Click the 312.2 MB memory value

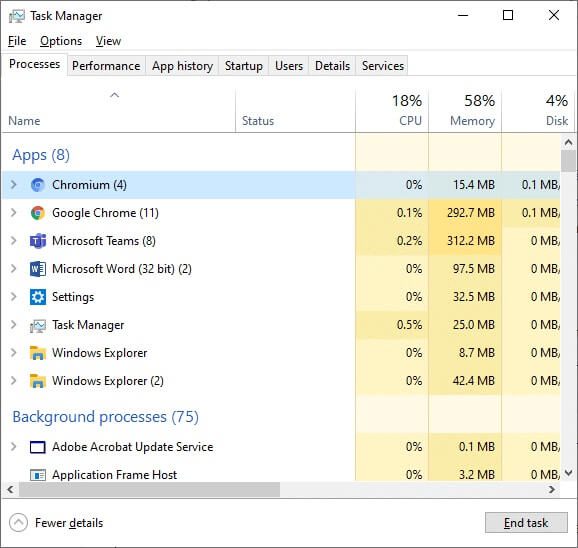point(471,241)
